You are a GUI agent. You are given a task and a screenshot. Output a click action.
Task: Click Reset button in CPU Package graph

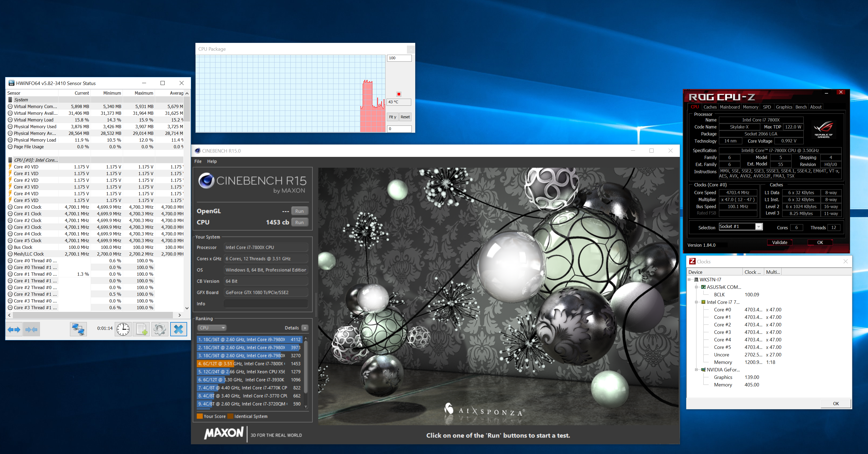click(405, 117)
